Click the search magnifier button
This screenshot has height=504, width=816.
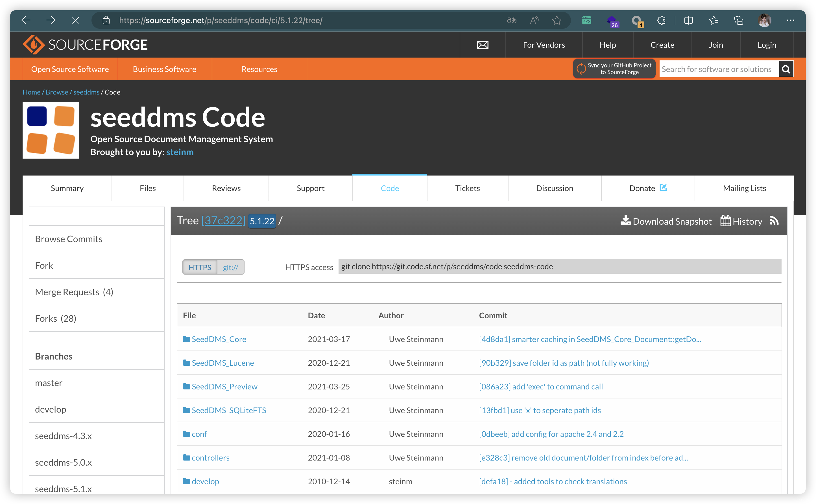786,69
